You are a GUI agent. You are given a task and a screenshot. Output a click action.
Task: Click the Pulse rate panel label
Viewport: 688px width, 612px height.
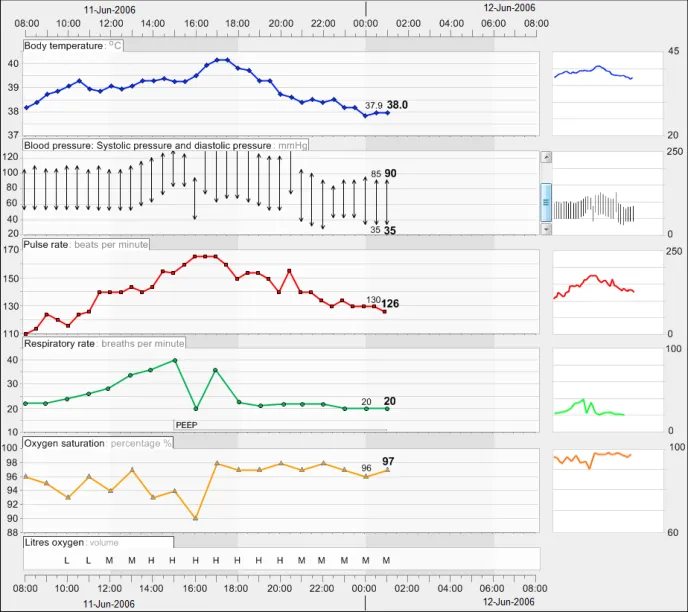(x=86, y=244)
